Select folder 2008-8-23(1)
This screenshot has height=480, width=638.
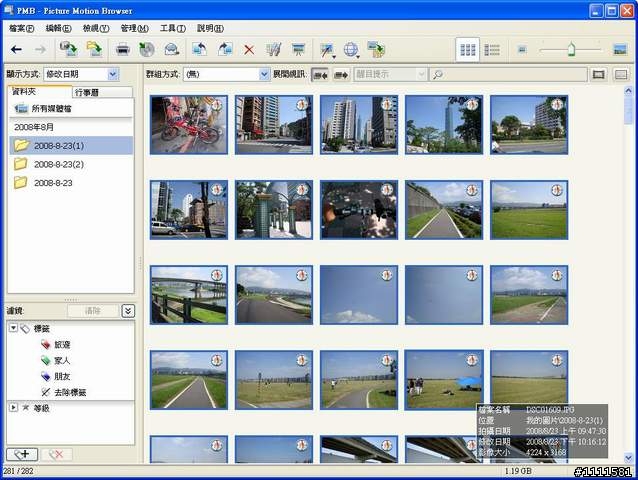point(71,145)
